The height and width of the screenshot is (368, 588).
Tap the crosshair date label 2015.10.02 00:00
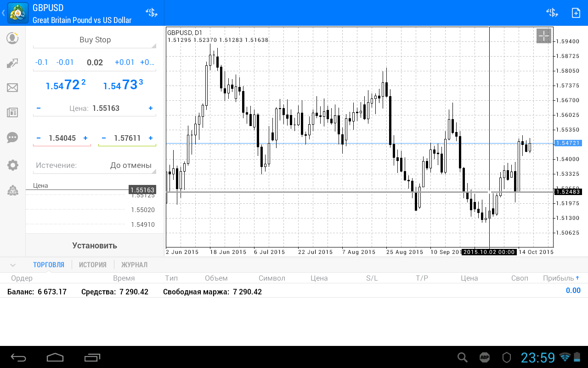489,252
